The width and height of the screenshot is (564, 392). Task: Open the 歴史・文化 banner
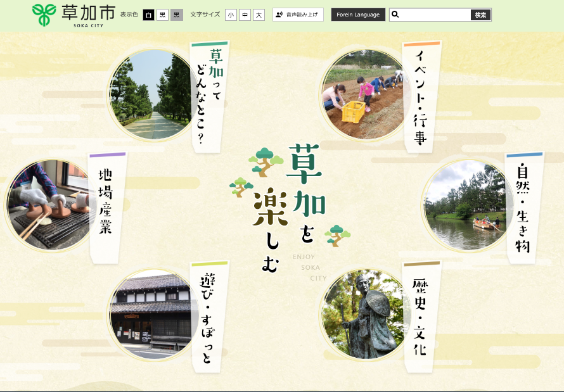click(421, 317)
